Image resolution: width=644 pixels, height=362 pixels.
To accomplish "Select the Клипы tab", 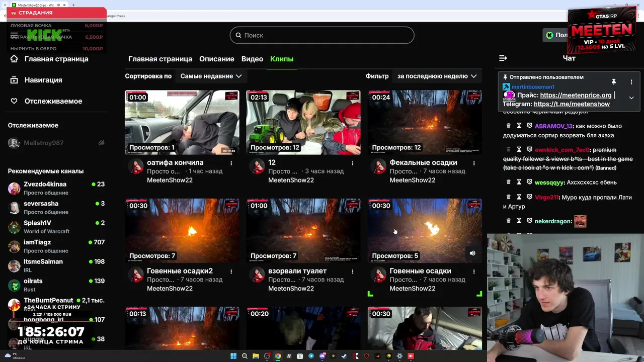I will tap(282, 59).
